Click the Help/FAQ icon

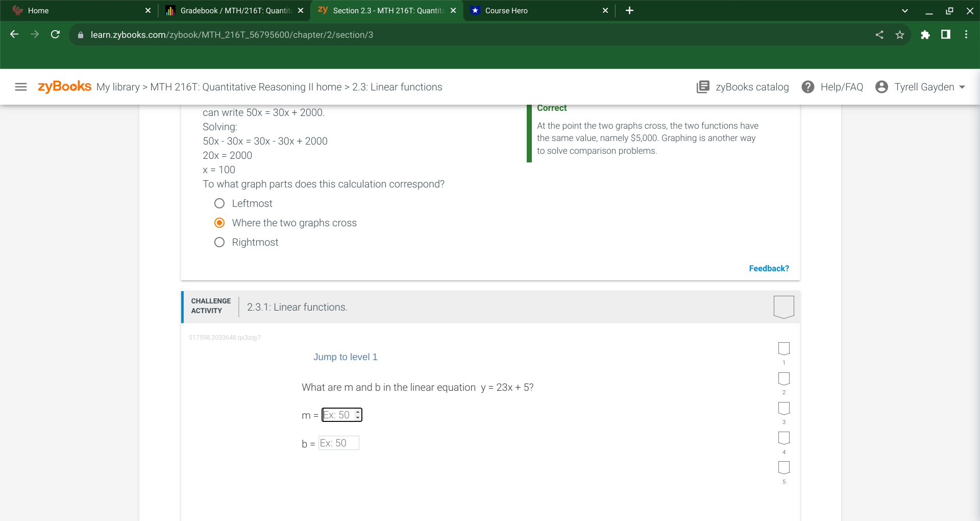tap(808, 87)
